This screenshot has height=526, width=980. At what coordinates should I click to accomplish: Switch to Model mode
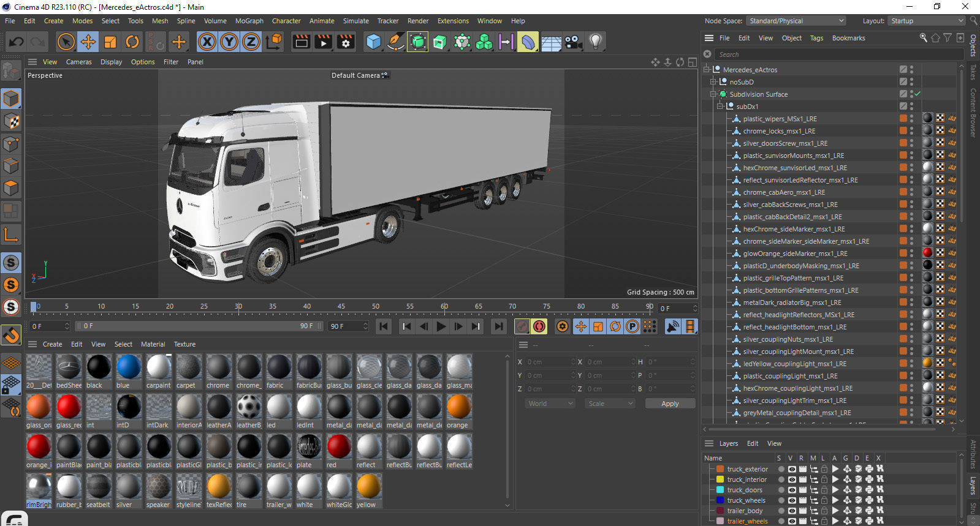point(11,99)
